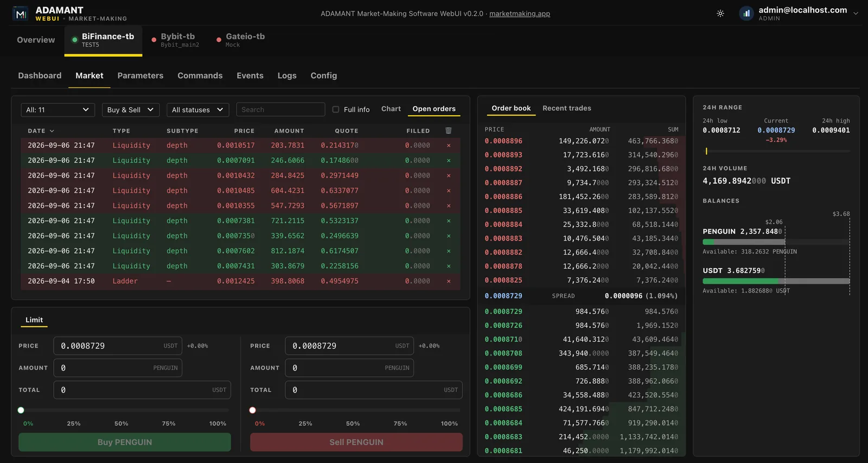Image resolution: width=868 pixels, height=463 pixels.
Task: Switch to the Gateio-tb exchange tab
Action: click(240, 40)
